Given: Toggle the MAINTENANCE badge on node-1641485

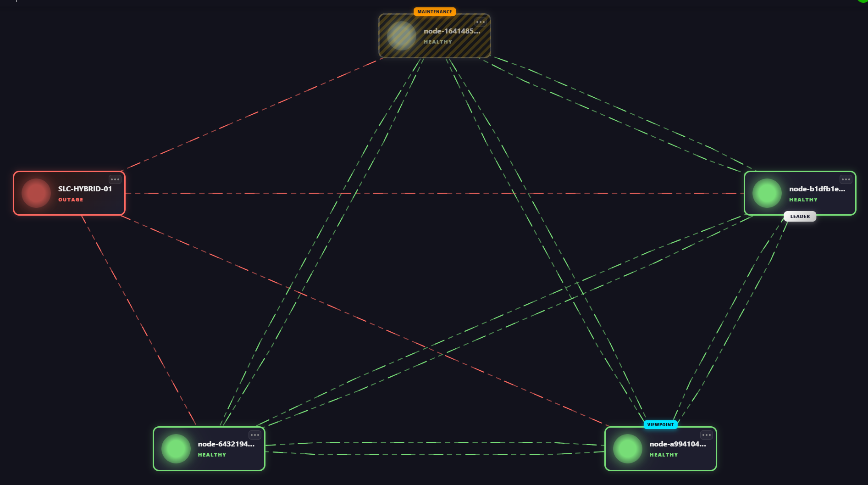Looking at the screenshot, I should click(x=434, y=11).
